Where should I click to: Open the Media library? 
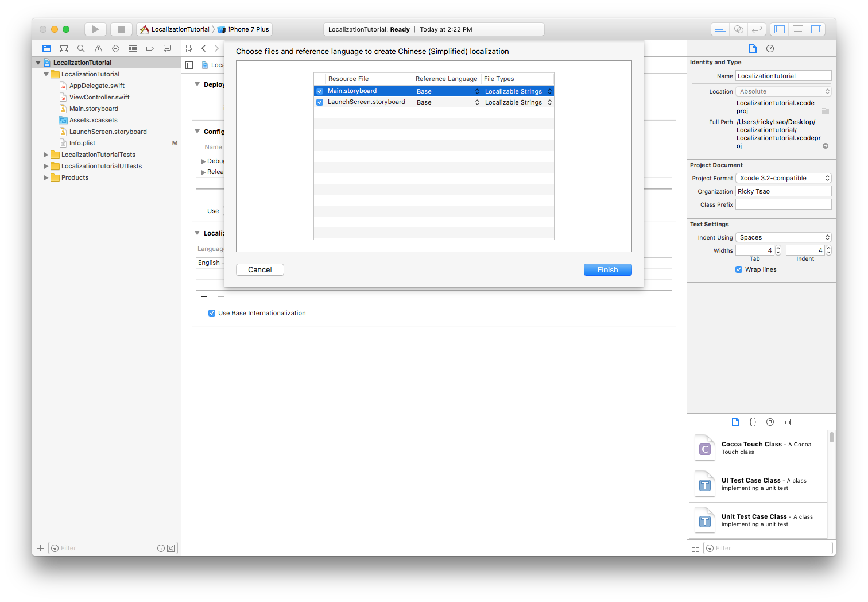[787, 422]
